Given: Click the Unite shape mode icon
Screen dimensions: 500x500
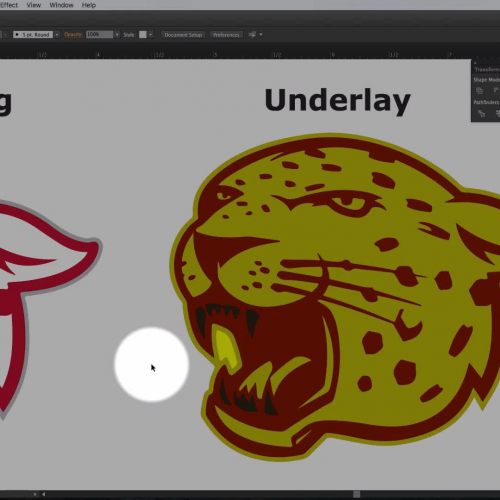Looking at the screenshot, I should coord(480,90).
